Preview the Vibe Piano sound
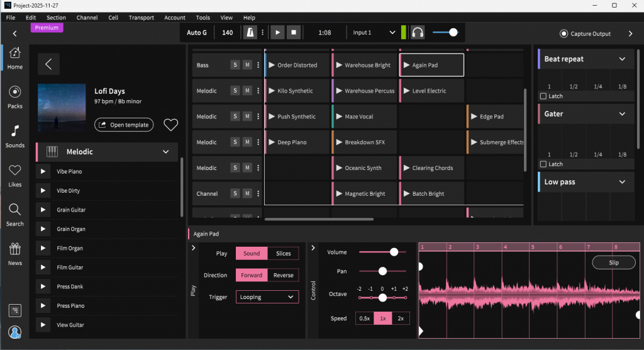The height and width of the screenshot is (350, 644). pos(43,172)
